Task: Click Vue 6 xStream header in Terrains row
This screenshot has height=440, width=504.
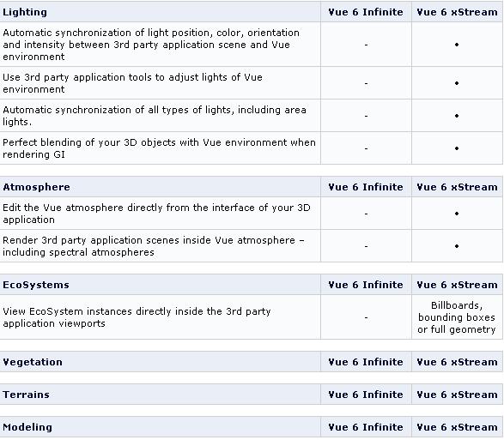Action: point(457,395)
